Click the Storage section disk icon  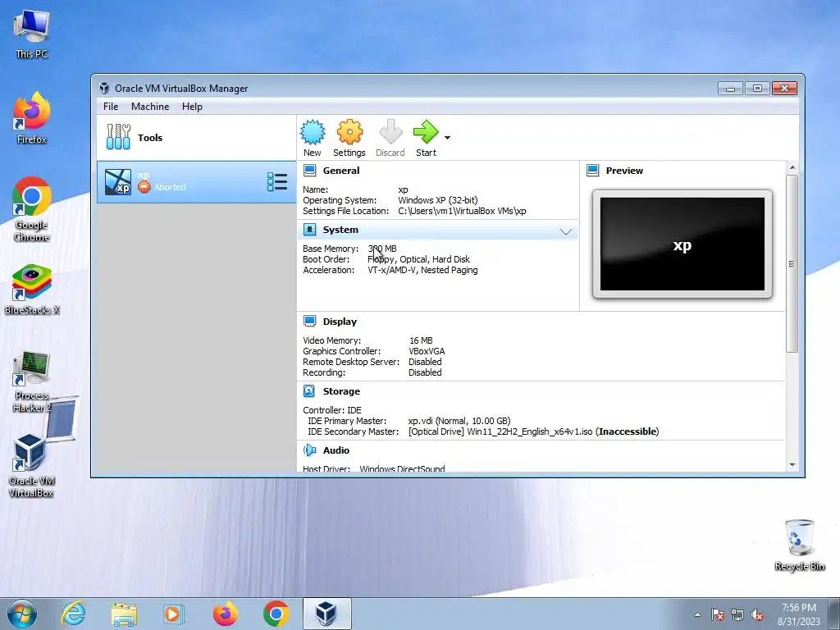[309, 391]
